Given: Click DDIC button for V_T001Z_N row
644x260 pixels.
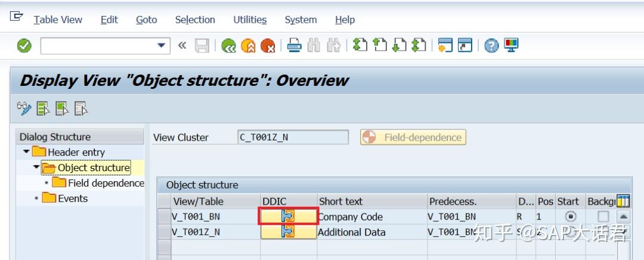Looking at the screenshot, I should (288, 232).
